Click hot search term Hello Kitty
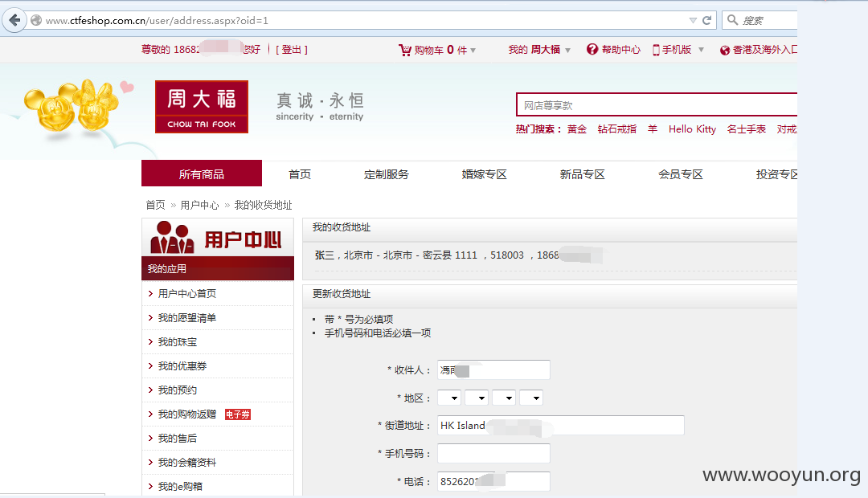Screen dimensions: 868x498 [692, 129]
